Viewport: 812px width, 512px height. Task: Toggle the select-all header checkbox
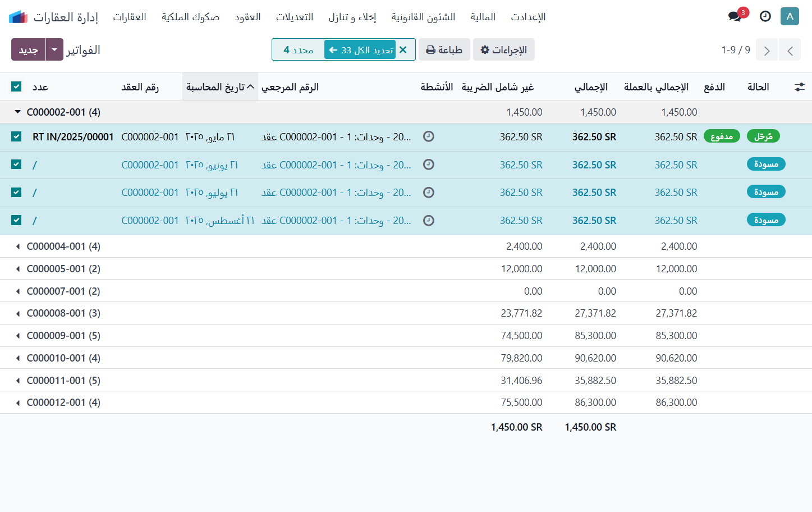tap(16, 86)
